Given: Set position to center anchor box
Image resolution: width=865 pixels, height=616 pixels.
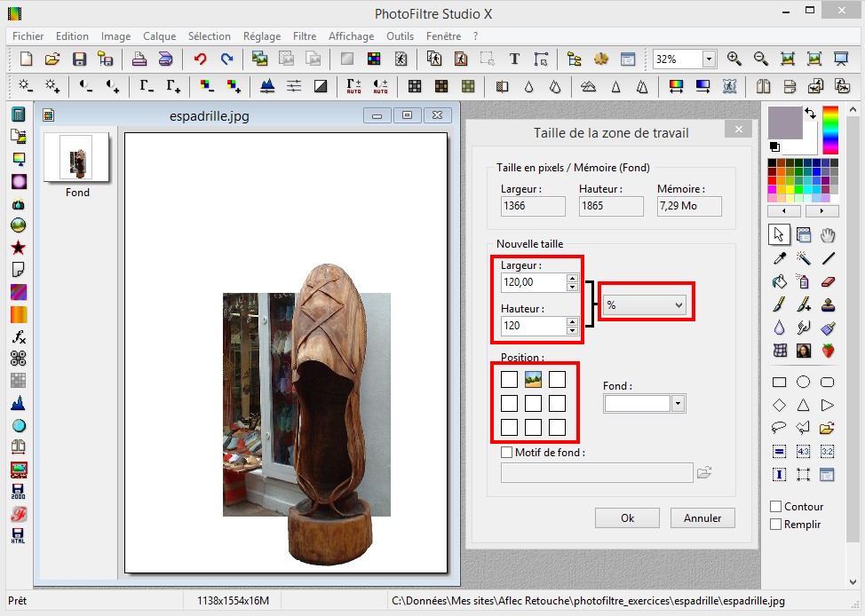Looking at the screenshot, I should (533, 403).
